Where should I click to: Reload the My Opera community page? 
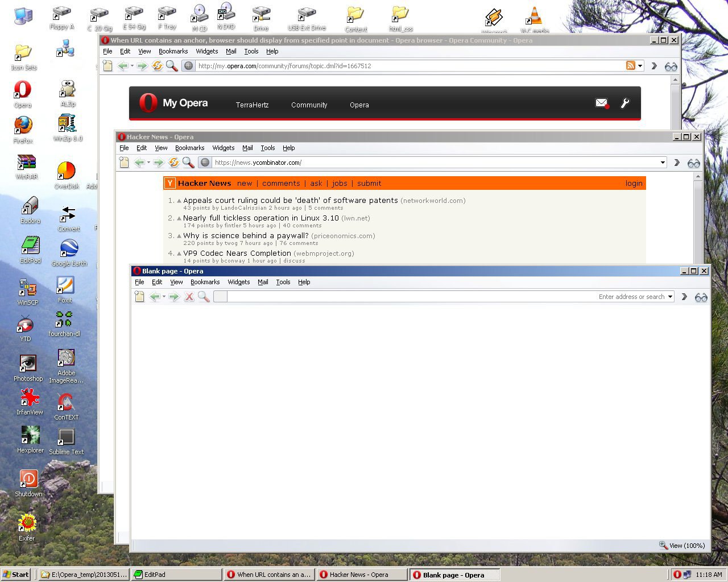pyautogui.click(x=157, y=66)
